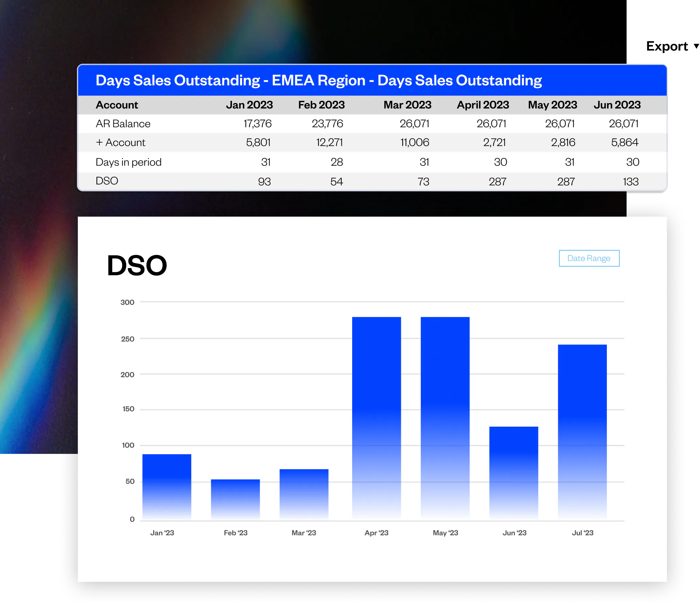Click the Jul '23 bar in chart
The height and width of the screenshot is (607, 700).
(x=582, y=432)
